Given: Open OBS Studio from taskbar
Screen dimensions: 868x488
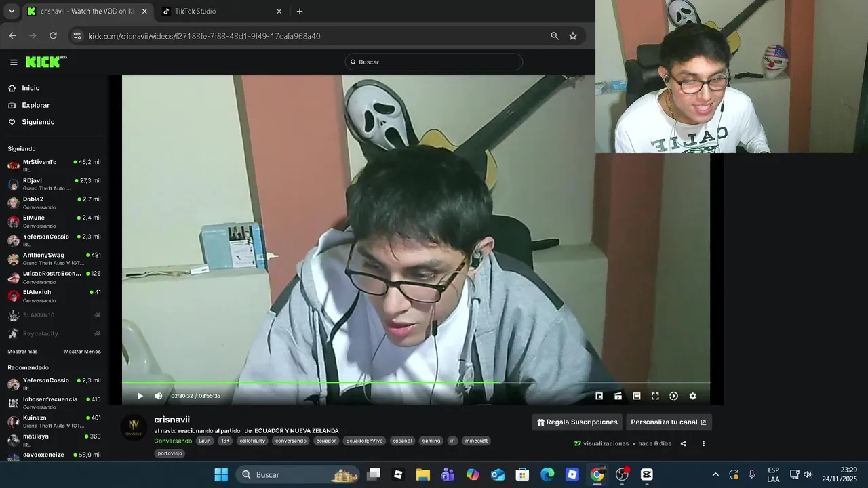Looking at the screenshot, I should (x=622, y=474).
